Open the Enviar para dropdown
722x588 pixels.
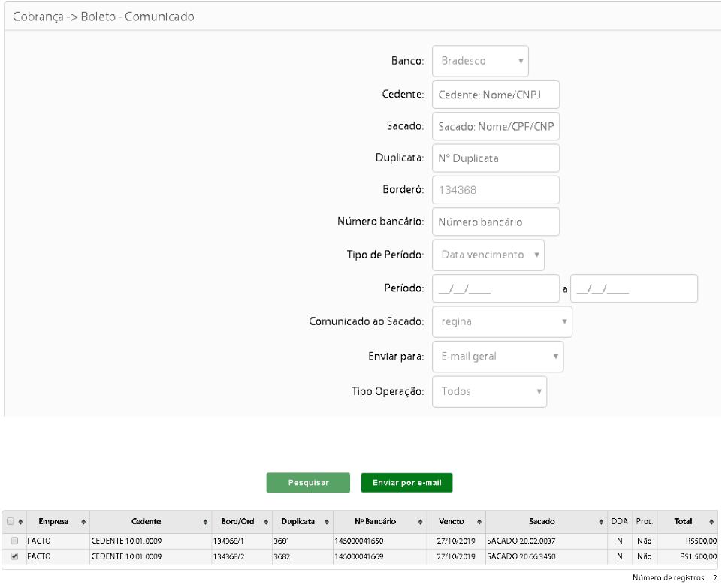tap(498, 357)
